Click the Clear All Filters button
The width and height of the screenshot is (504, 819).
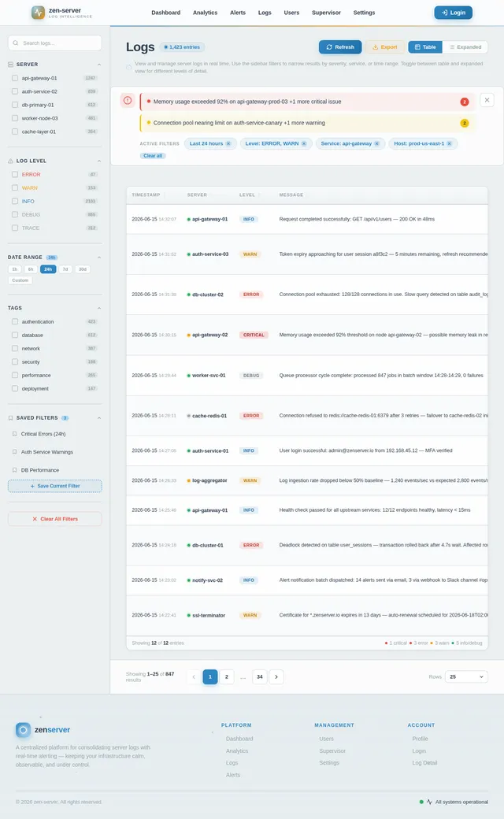[55, 519]
